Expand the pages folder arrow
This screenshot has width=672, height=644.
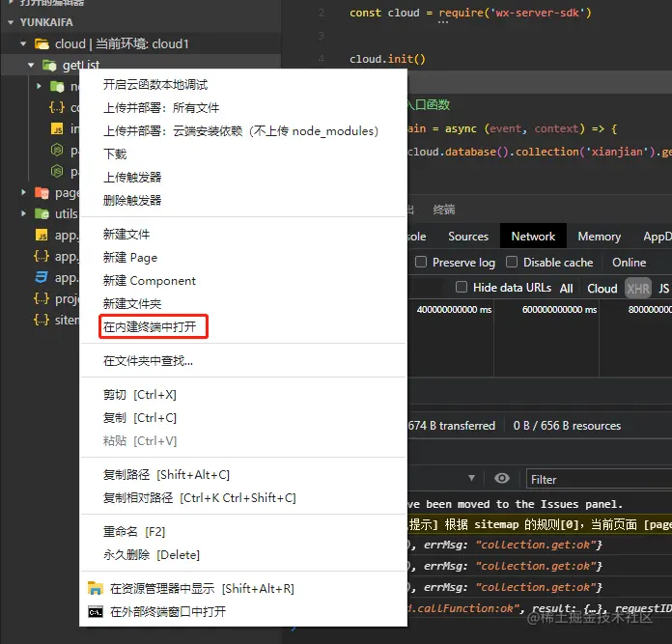23,192
